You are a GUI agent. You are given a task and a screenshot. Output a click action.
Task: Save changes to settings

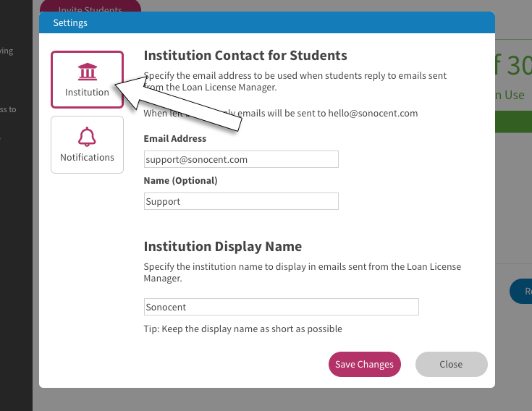[x=365, y=364]
